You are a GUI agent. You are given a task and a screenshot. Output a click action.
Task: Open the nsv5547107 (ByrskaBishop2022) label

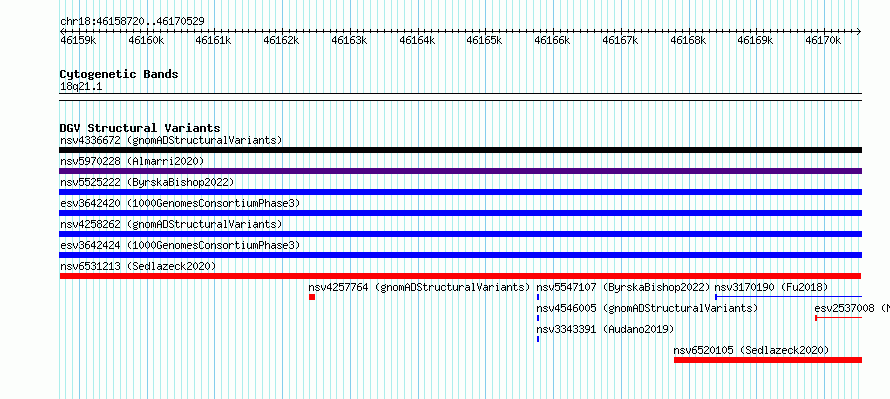(x=624, y=287)
